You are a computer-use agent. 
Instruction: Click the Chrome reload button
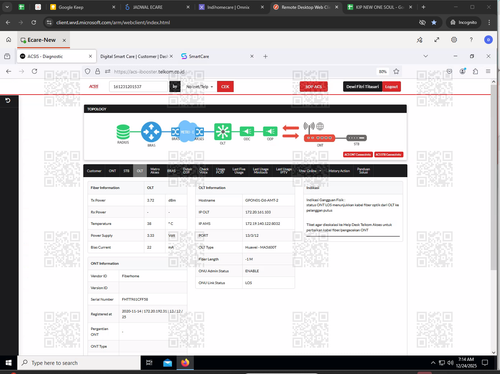34,22
